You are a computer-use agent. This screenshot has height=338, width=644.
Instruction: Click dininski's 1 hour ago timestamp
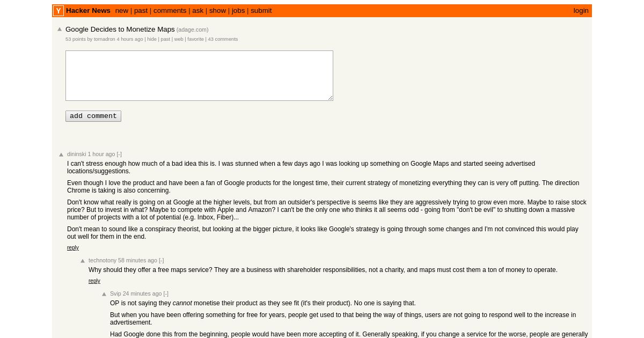click(x=101, y=154)
